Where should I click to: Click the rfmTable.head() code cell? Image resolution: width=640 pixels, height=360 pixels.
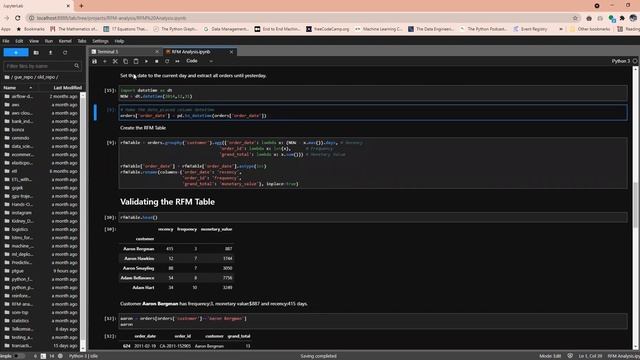point(373,218)
